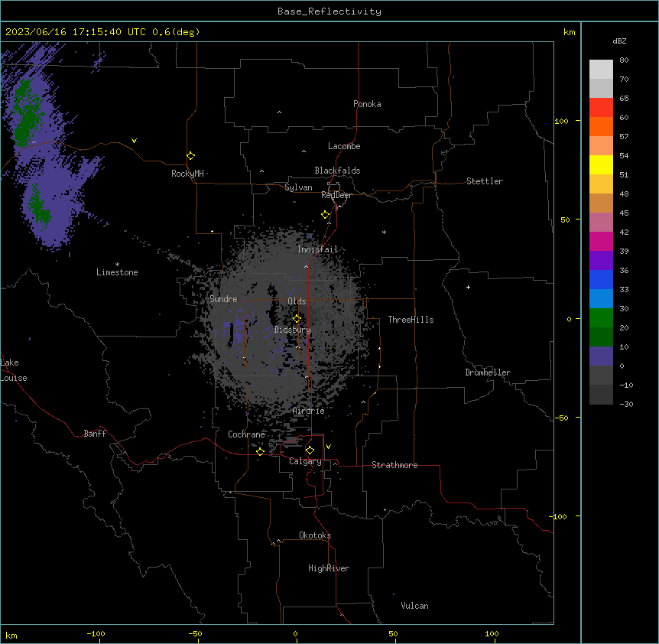659x644 pixels.
Task: Click the RedDeer label
Action: pyautogui.click(x=336, y=195)
